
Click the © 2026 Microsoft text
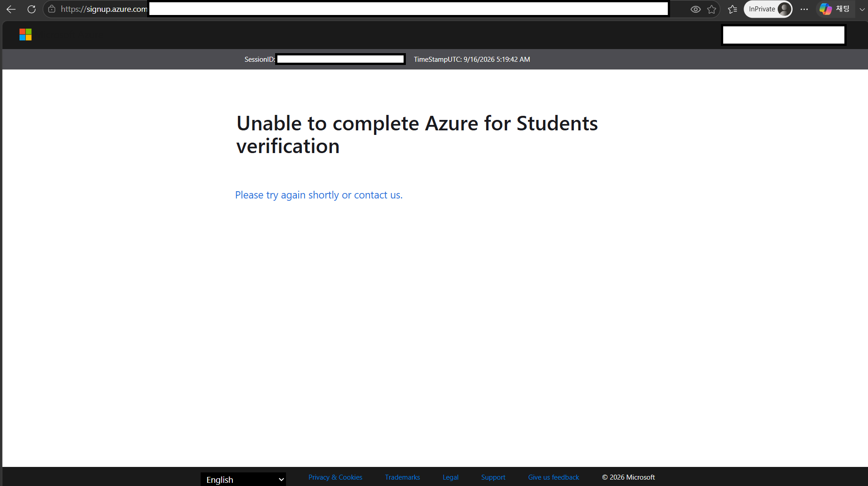pos(628,477)
